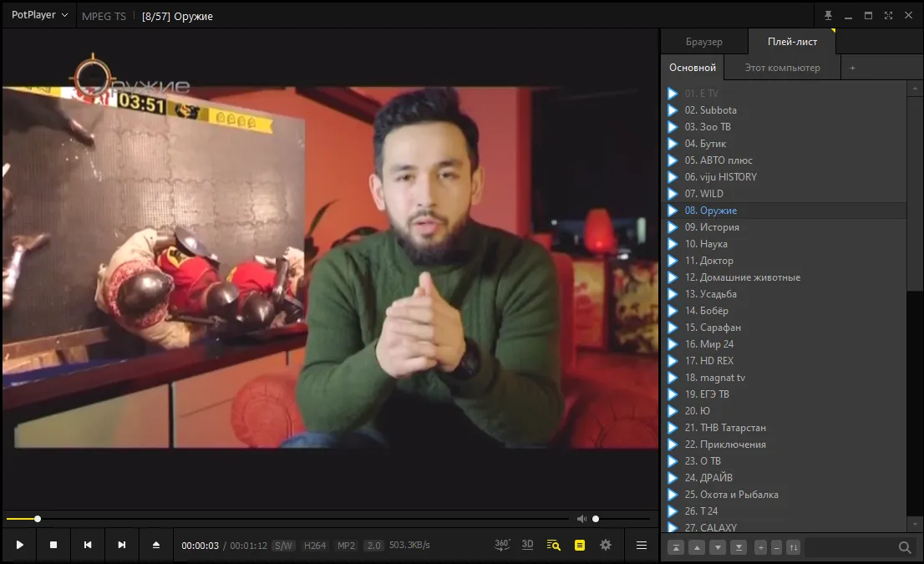Screen dimensions: 924x564
Task: Click the playlist search input field
Action: [850, 547]
